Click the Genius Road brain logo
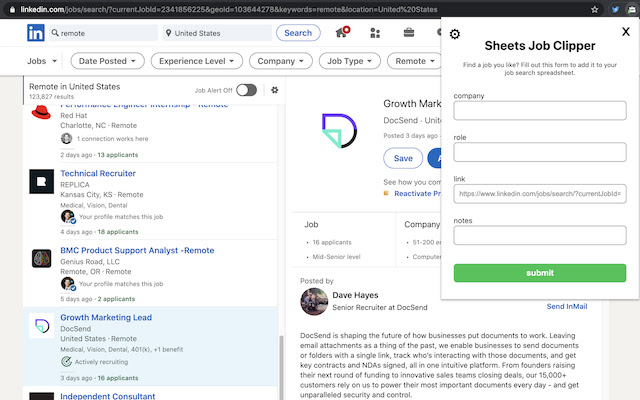 tap(42, 258)
